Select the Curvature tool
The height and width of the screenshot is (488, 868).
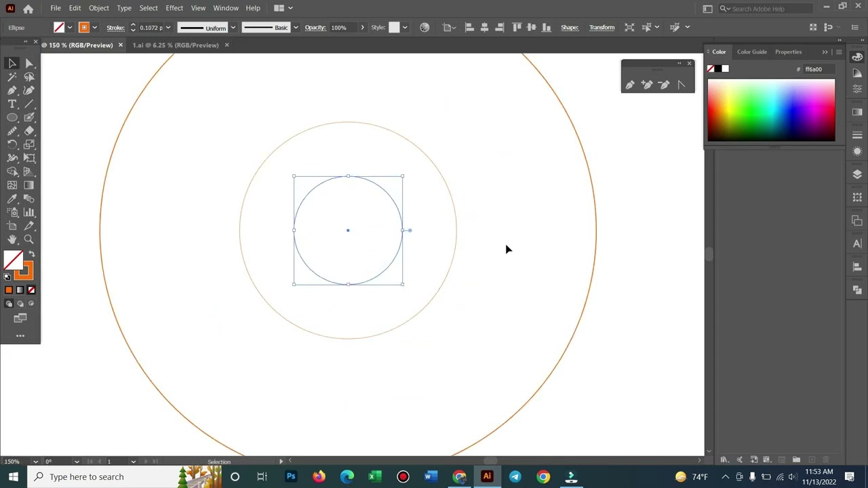point(29,90)
